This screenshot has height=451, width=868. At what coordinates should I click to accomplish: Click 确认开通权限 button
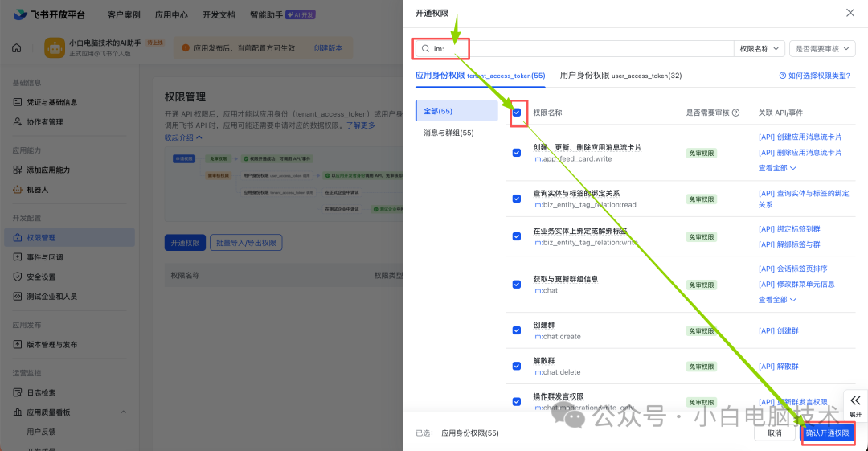(x=827, y=433)
